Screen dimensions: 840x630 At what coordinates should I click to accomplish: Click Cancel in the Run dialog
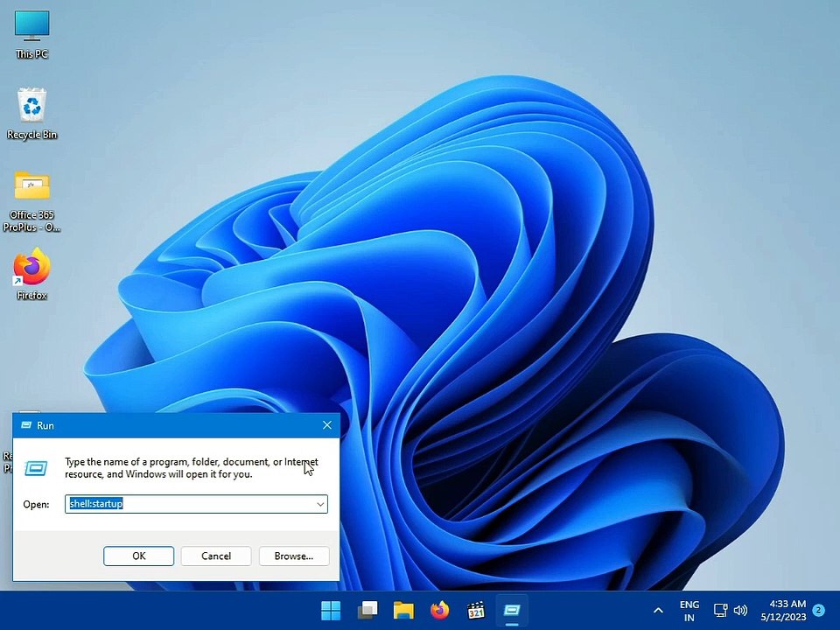click(216, 556)
